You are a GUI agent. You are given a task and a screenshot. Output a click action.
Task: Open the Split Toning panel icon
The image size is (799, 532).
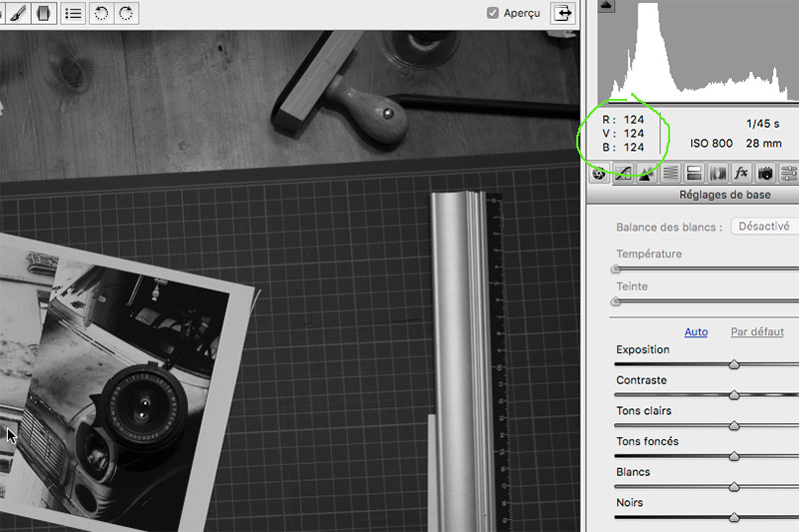pos(694,173)
